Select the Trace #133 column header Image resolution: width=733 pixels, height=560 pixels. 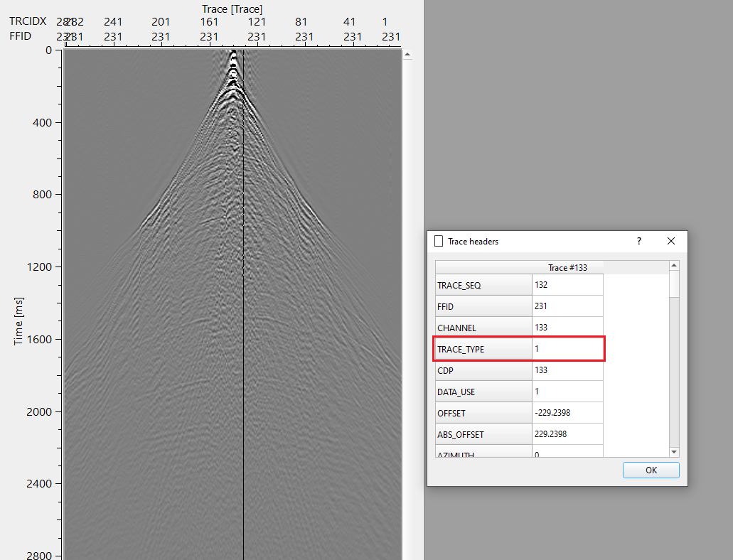coord(567,267)
